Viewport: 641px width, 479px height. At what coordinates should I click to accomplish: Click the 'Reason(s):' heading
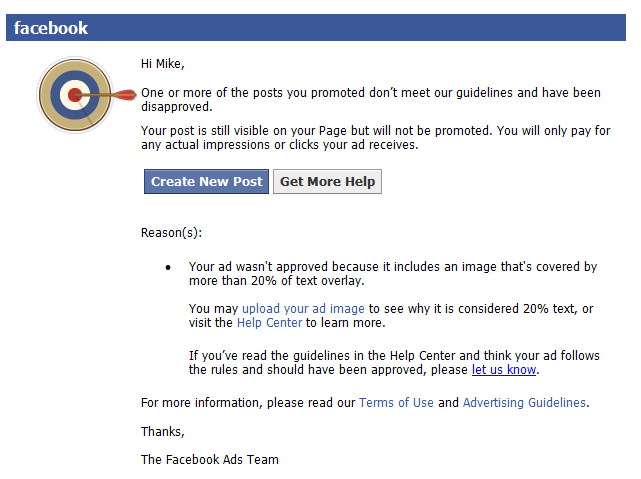(x=172, y=233)
